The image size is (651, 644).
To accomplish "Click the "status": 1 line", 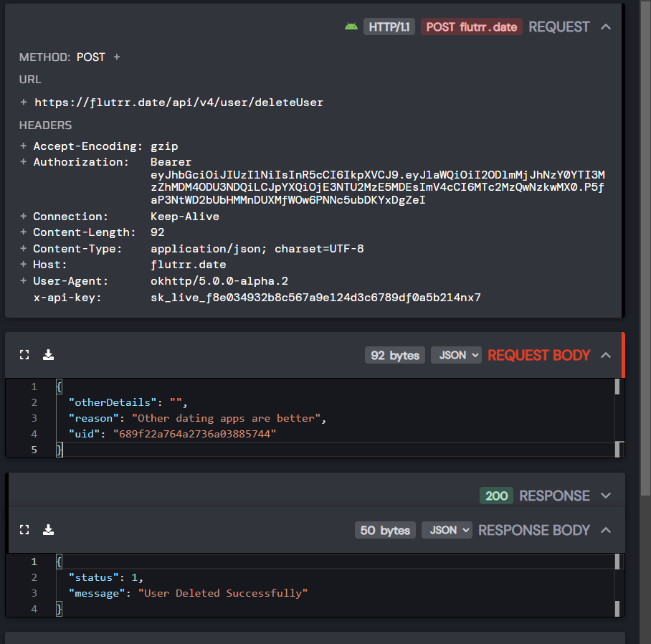I will [x=106, y=577].
